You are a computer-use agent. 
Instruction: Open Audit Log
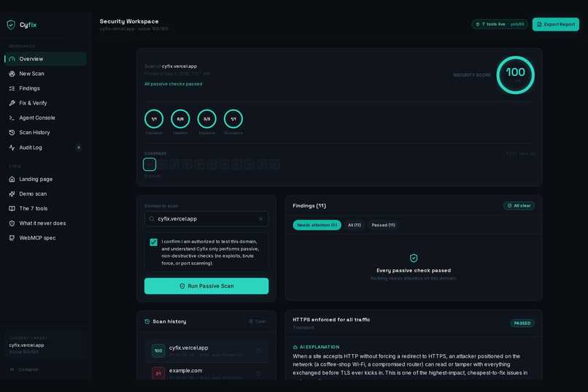(45, 147)
